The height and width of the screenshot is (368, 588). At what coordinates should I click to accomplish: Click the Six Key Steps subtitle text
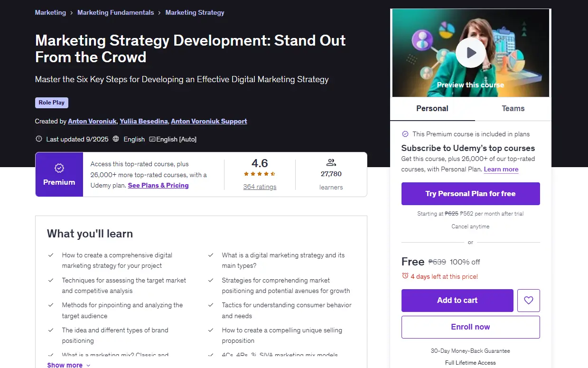tap(182, 79)
